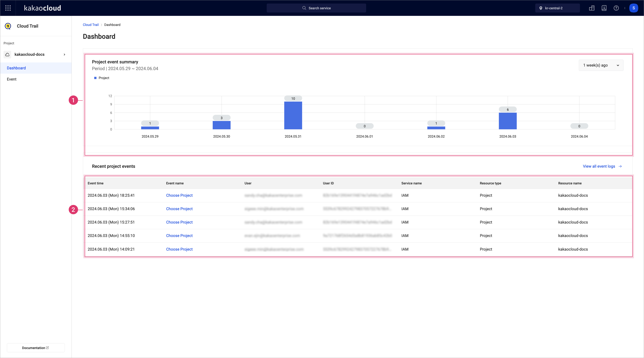The width and height of the screenshot is (644, 358).
Task: Open the help question mark icon
Action: pos(616,8)
